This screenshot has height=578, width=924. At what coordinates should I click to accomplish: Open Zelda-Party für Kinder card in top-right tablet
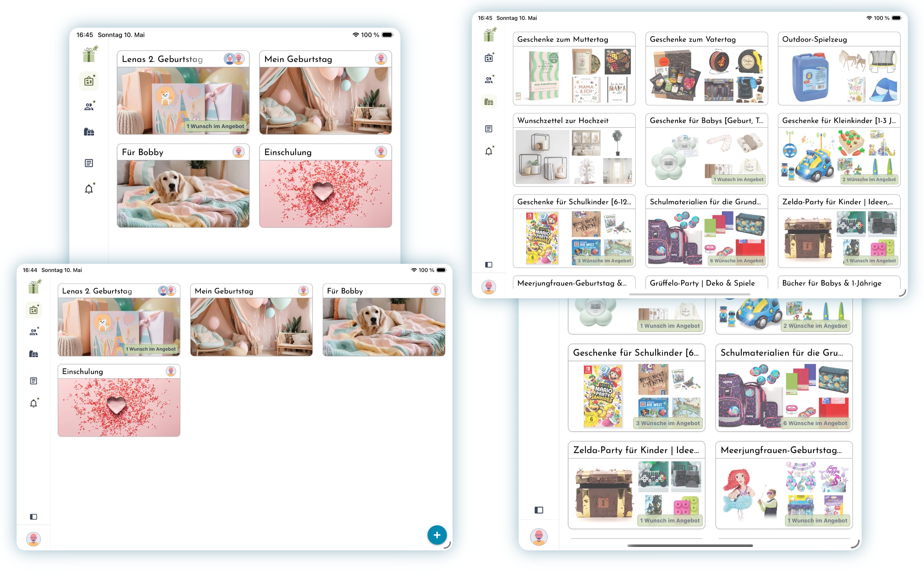tap(839, 231)
